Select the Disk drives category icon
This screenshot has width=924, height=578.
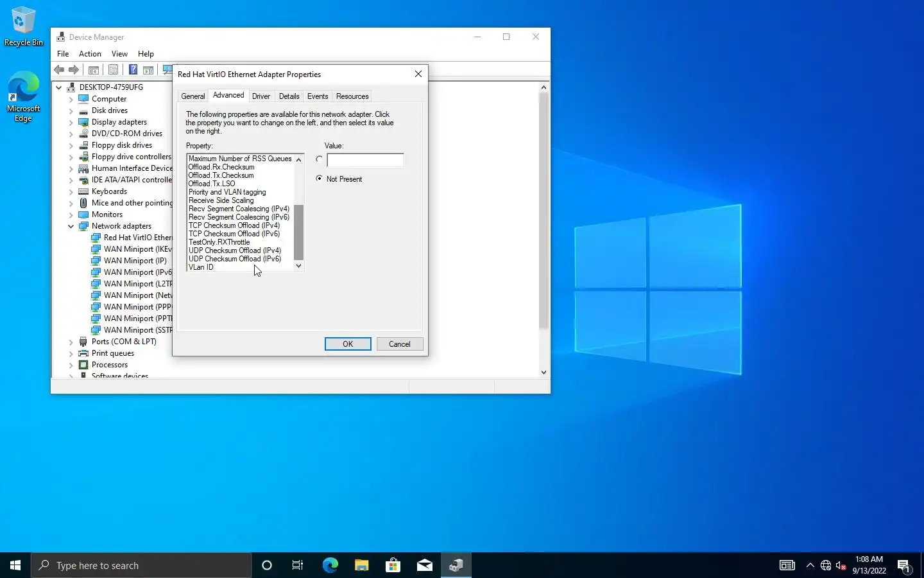(83, 110)
